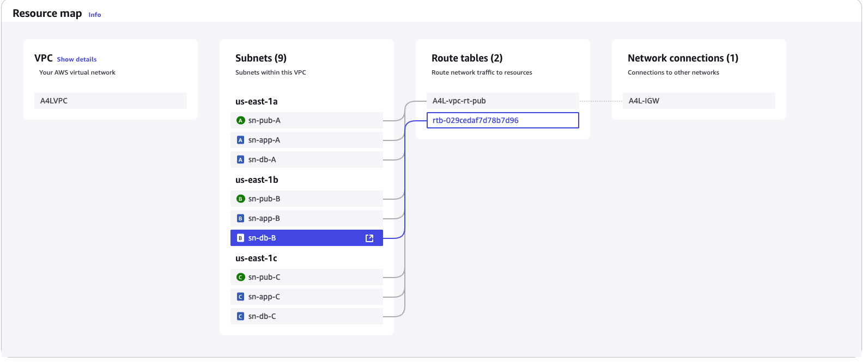Screen dimensions: 868x363
Task: Select the sn-app-B subnet row
Action: [x=307, y=218]
